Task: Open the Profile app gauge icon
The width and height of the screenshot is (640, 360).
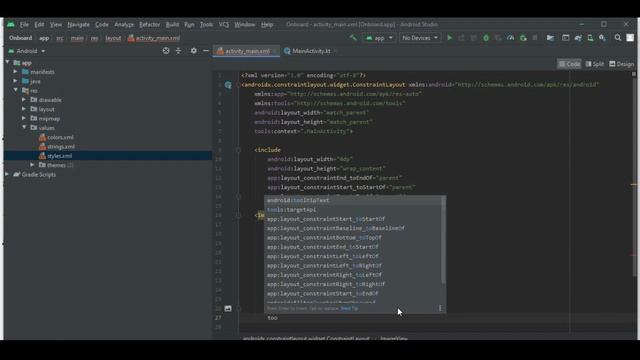Action: (x=510, y=38)
